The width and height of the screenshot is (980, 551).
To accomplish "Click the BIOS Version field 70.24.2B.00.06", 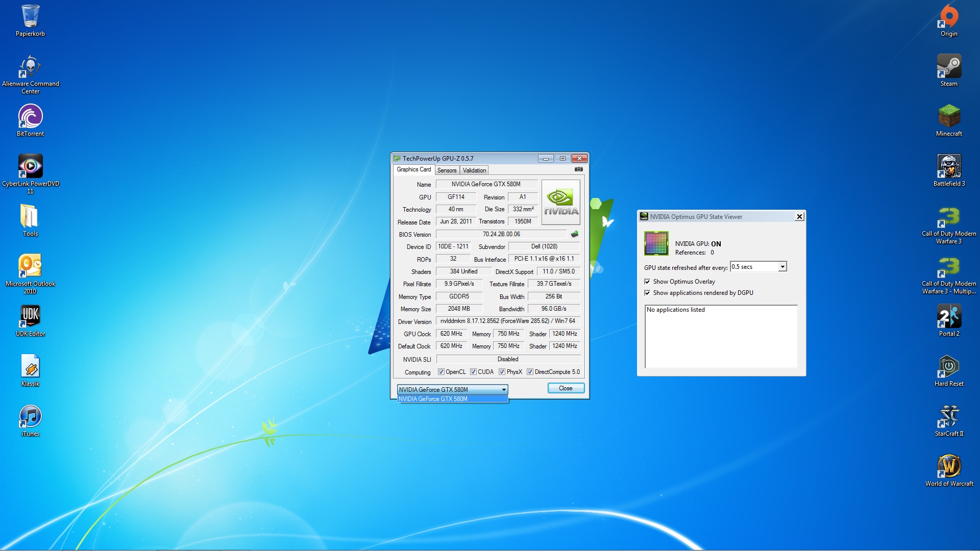I will point(501,234).
